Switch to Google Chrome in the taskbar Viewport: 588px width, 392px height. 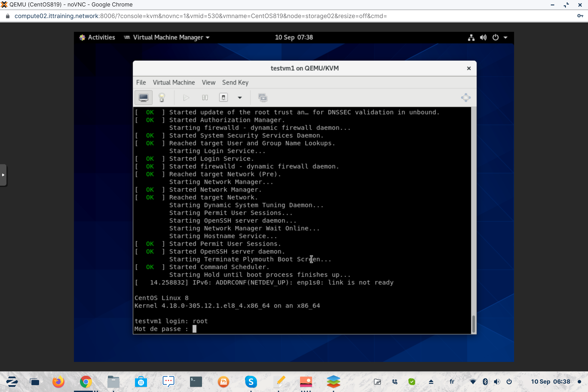(86, 381)
